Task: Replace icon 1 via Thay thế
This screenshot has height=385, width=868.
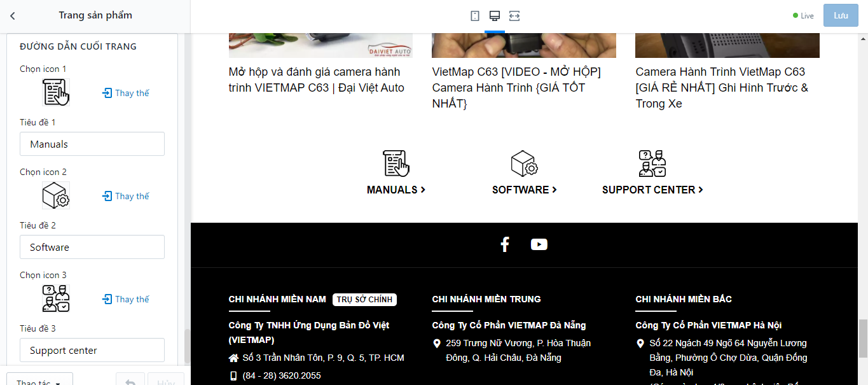Action: (125, 93)
